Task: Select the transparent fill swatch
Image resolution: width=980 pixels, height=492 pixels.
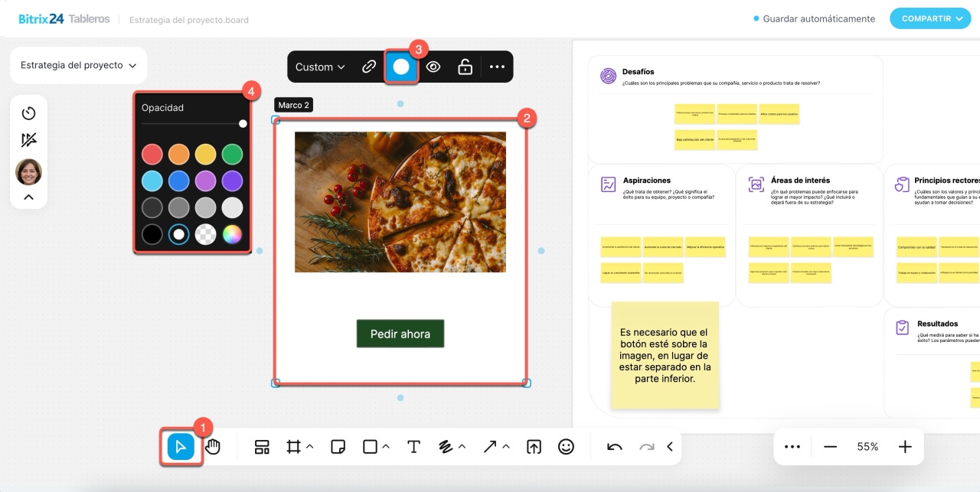Action: [205, 235]
